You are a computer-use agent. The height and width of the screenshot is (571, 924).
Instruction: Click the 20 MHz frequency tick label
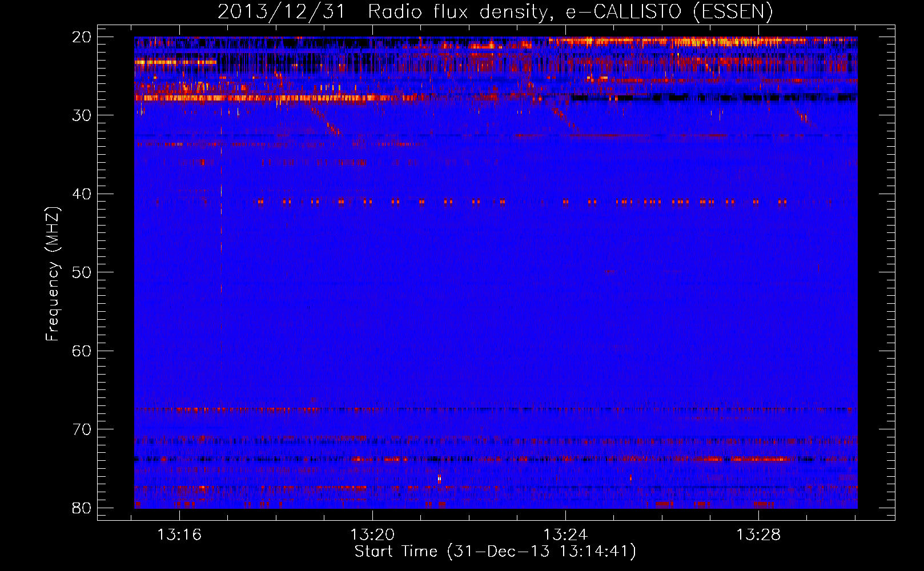click(x=82, y=37)
